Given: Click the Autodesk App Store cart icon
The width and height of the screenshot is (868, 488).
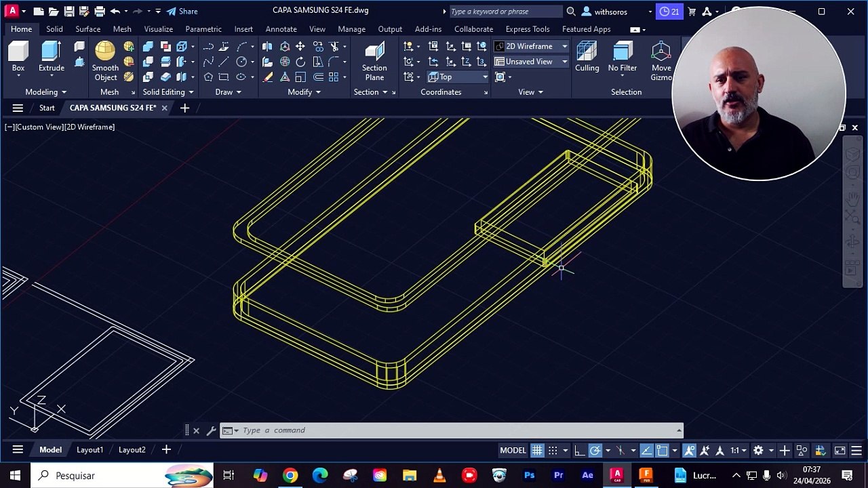Looking at the screenshot, I should click(692, 12).
